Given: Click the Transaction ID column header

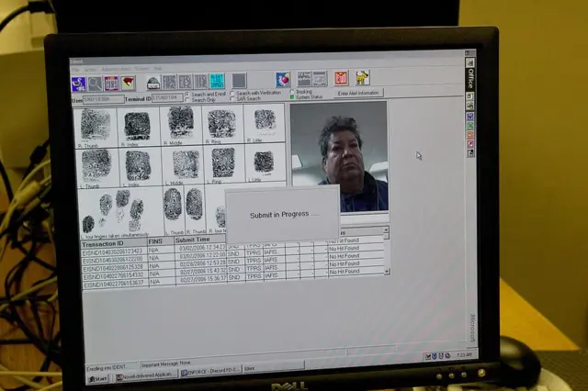Looking at the screenshot, I should tap(105, 242).
